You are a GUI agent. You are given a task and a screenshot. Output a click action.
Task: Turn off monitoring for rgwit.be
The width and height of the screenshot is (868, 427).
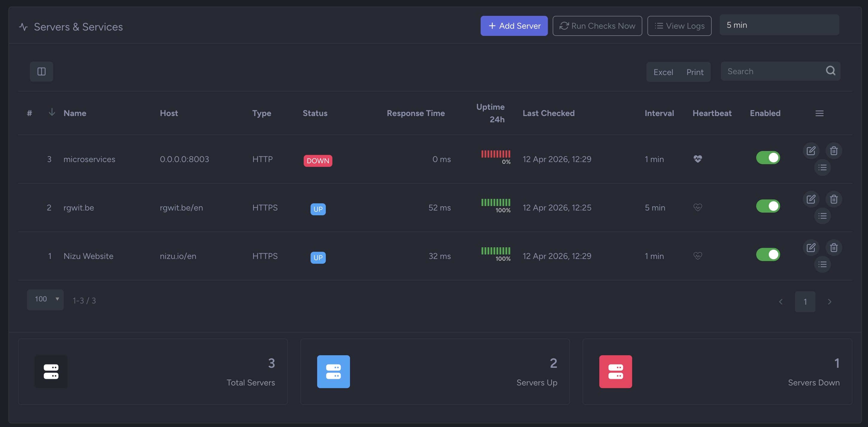click(768, 206)
